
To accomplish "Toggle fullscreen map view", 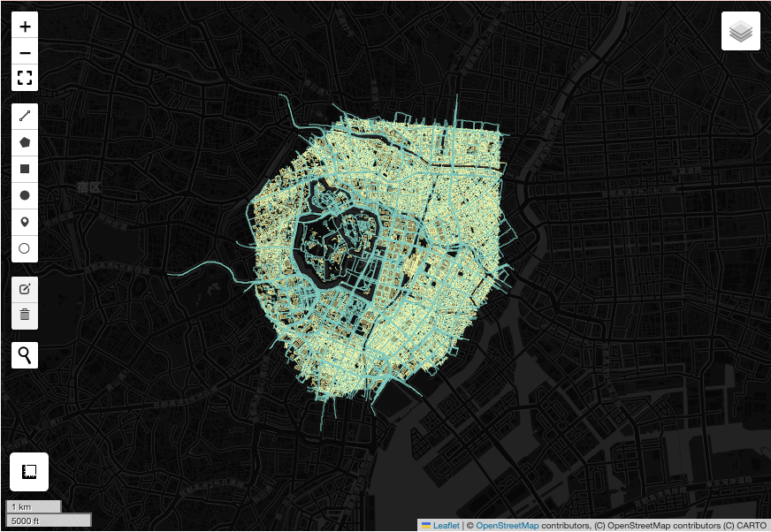I will click(x=25, y=78).
